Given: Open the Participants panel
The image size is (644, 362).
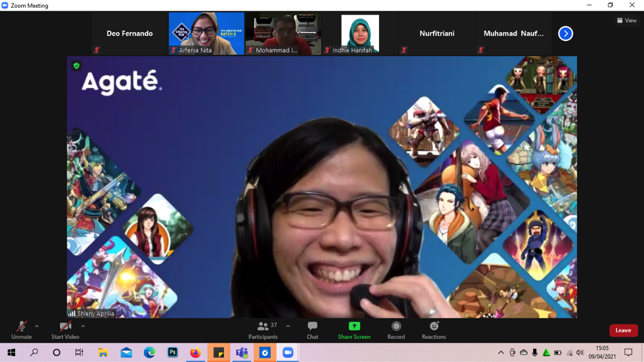Looking at the screenshot, I should [263, 330].
